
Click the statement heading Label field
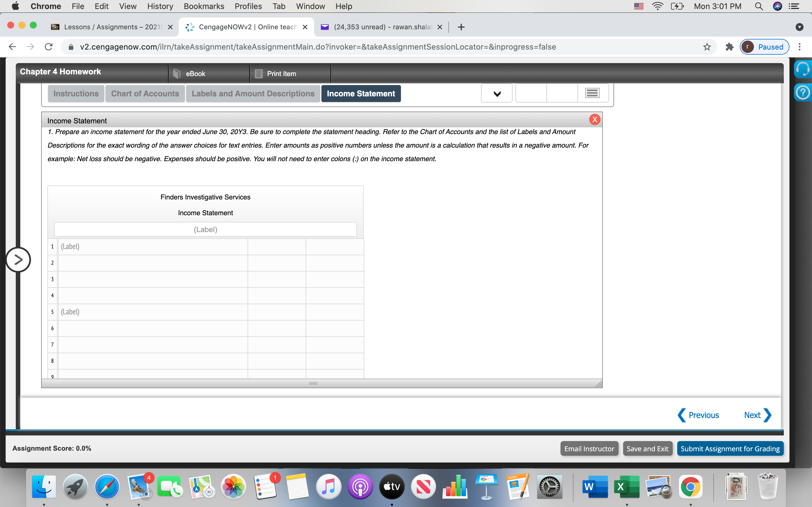(x=205, y=229)
